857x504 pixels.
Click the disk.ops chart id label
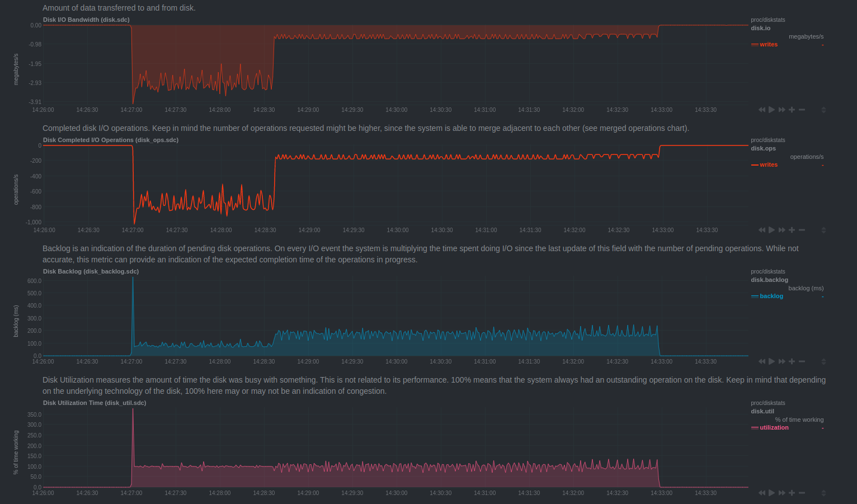763,148
